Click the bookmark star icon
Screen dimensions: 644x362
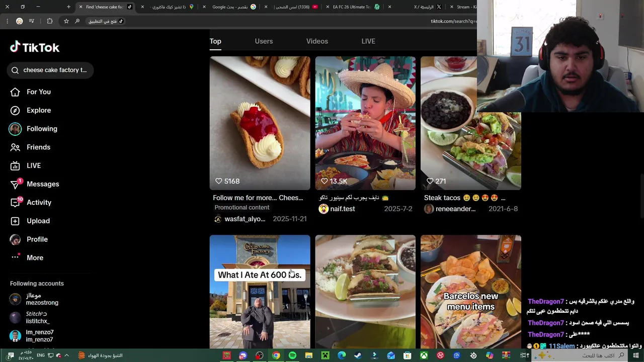tap(66, 21)
